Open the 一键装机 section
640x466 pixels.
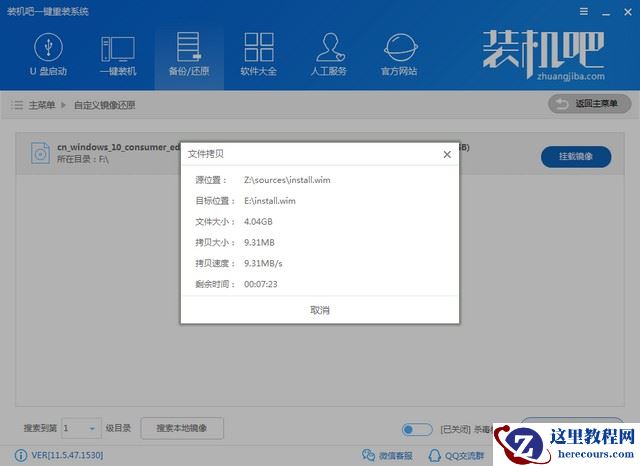tap(118, 54)
